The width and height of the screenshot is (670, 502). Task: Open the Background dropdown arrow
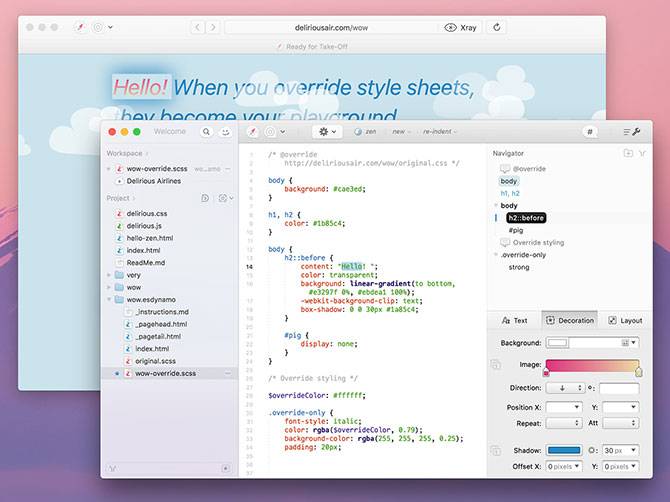click(x=634, y=343)
